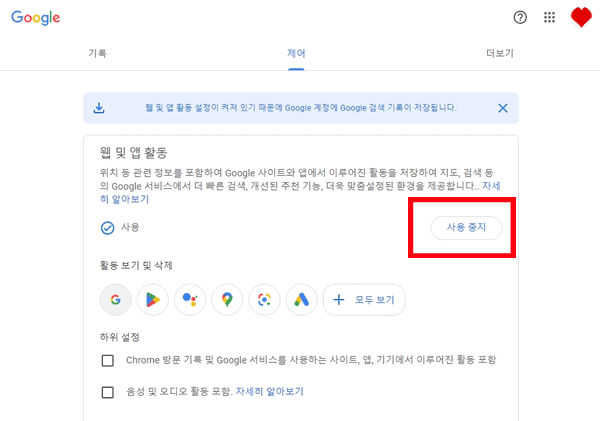Click the download icon in the blue banner
The height and width of the screenshot is (421, 600).
(x=99, y=108)
